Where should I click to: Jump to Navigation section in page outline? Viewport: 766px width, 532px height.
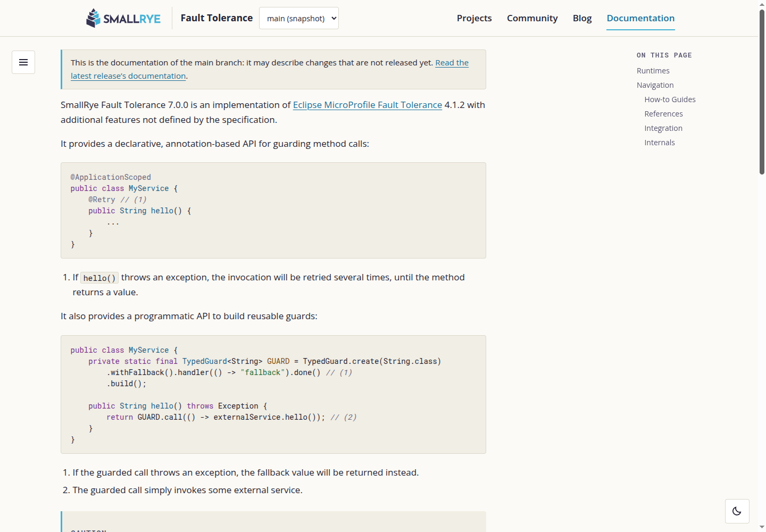pyautogui.click(x=655, y=85)
